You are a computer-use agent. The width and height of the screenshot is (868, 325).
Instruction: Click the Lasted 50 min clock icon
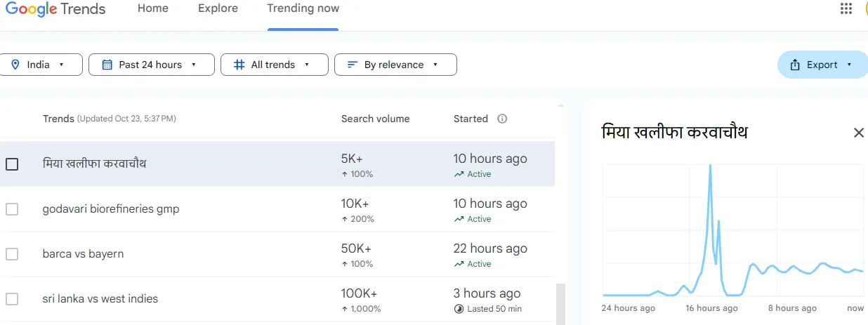[x=459, y=309]
